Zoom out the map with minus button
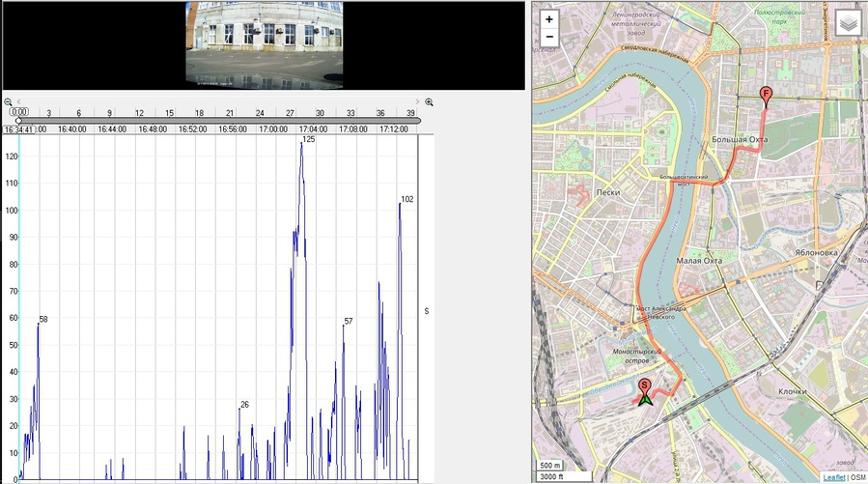 (548, 37)
